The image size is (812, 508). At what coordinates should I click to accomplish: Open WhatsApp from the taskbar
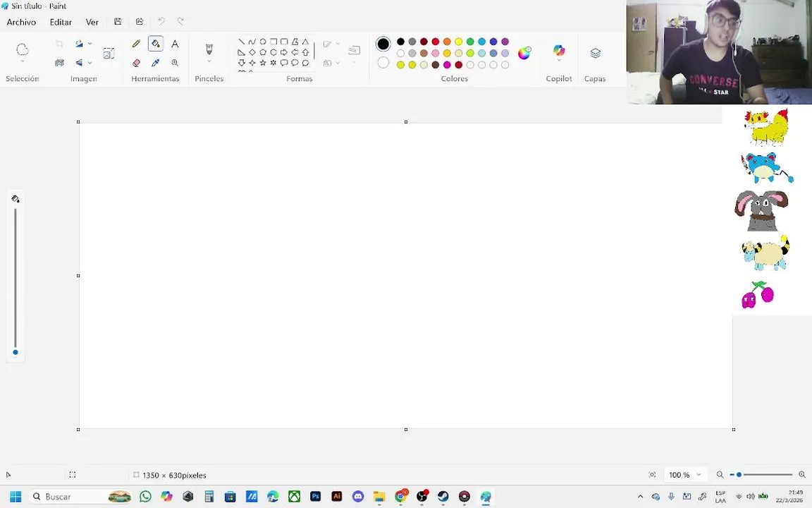click(145, 497)
